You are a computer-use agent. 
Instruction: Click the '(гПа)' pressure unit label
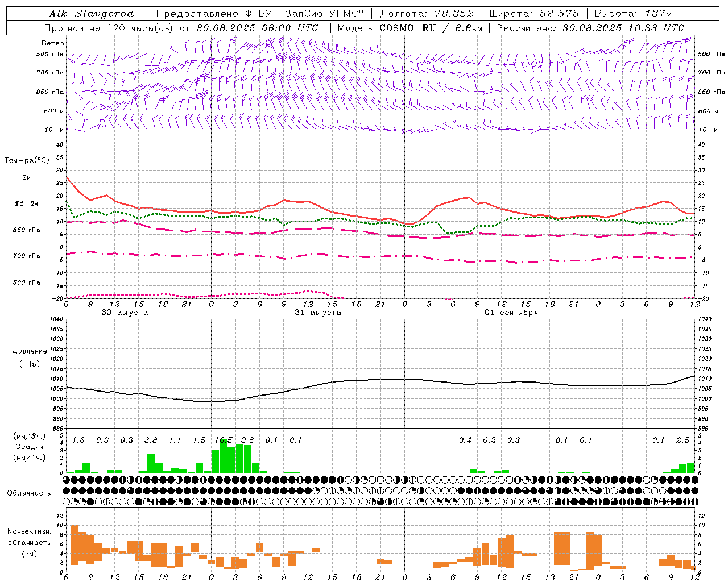point(30,364)
